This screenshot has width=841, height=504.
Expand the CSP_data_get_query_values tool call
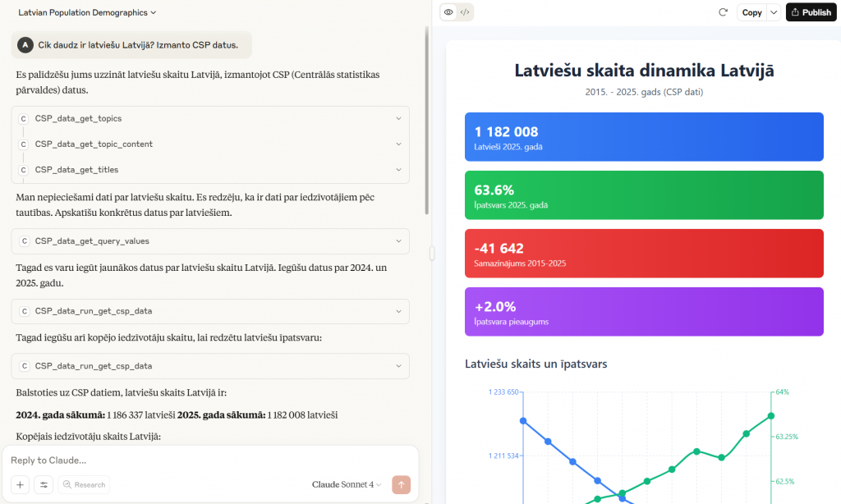pyautogui.click(x=210, y=241)
